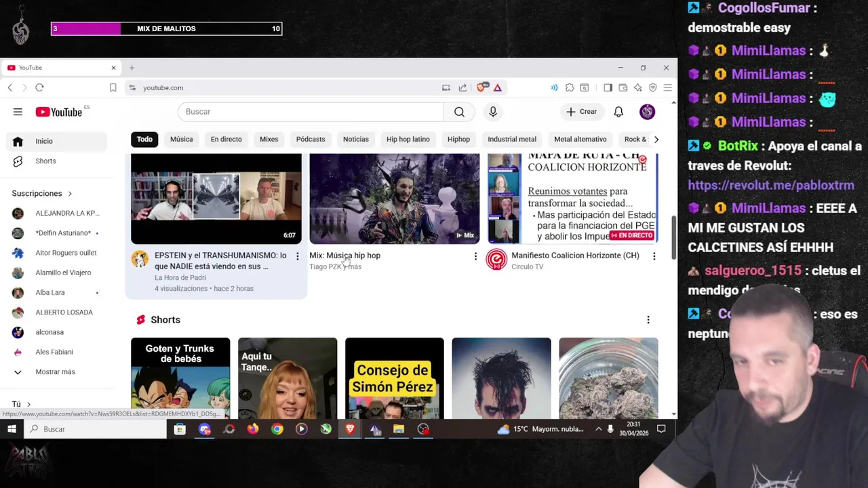Viewport: 868px width, 488px height.
Task: Open ALBERTO LOSADA channel
Action: coord(58,312)
